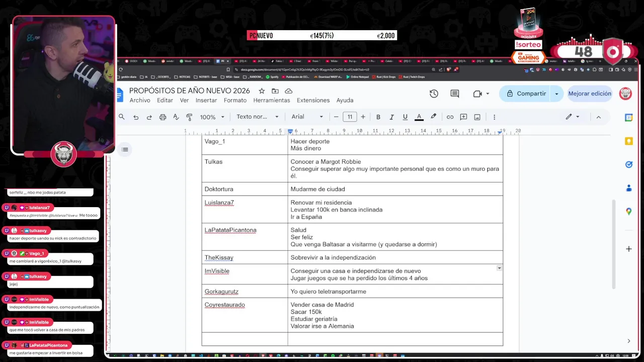Open the Formato menu

click(x=235, y=101)
